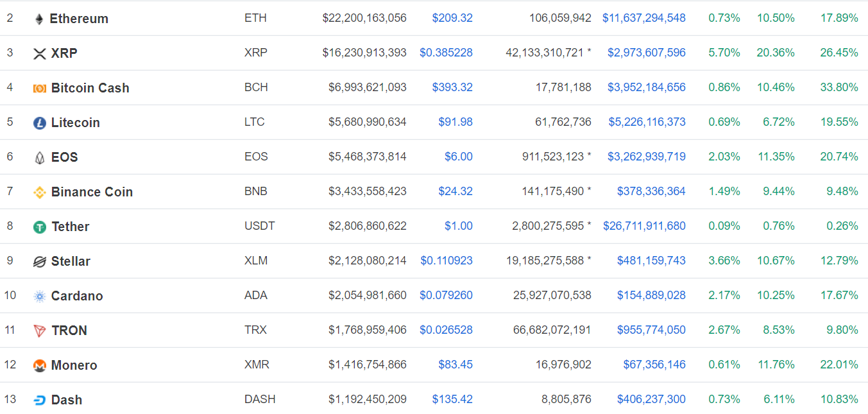The width and height of the screenshot is (868, 414).
Task: Click the Litecoin logo icon
Action: coord(39,122)
